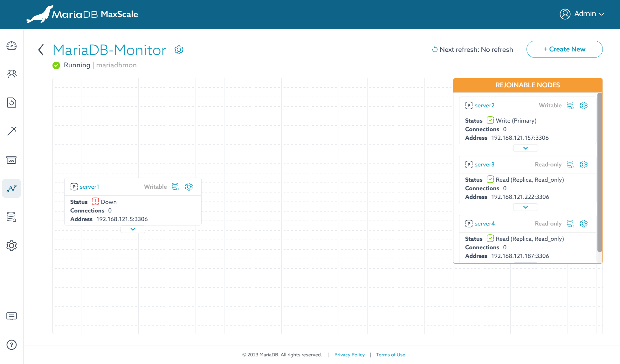Viewport: 620px width, 364px height.
Task: Go back using the left arrow
Action: click(41, 50)
